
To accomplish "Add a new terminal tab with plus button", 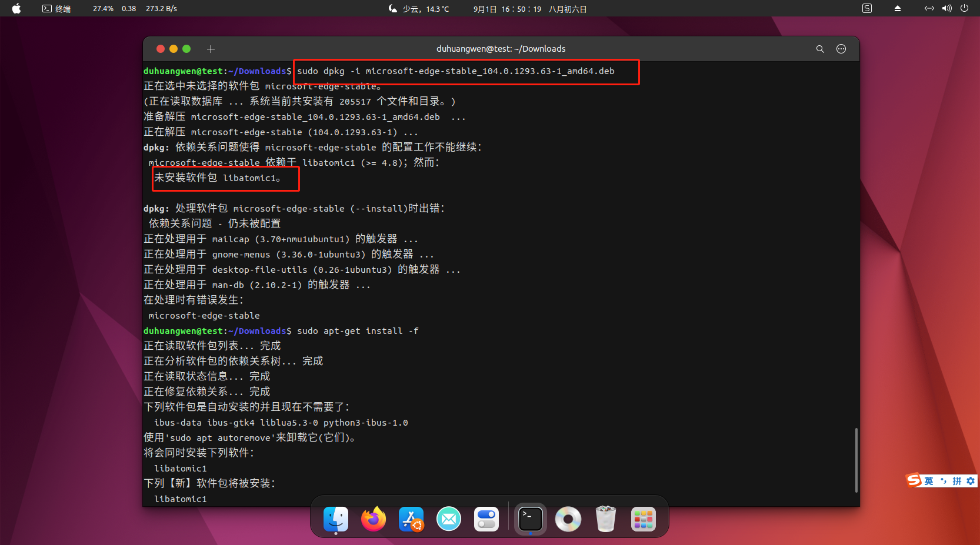I will (x=211, y=49).
